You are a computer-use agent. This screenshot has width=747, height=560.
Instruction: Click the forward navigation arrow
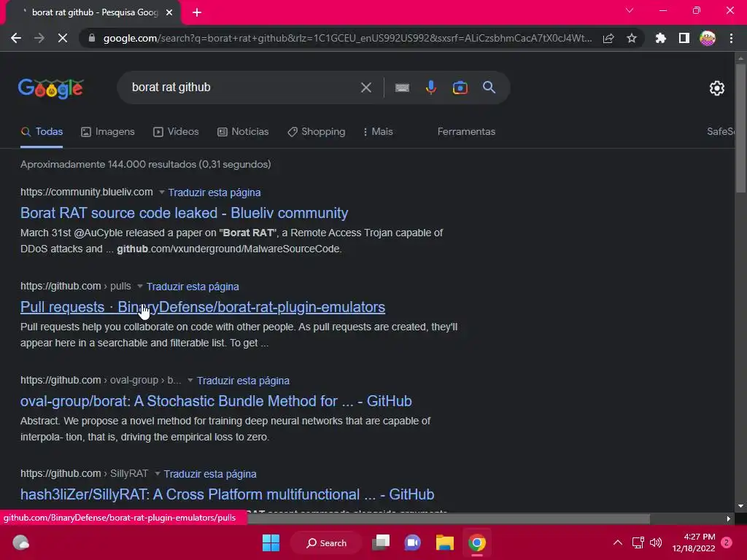(x=39, y=38)
